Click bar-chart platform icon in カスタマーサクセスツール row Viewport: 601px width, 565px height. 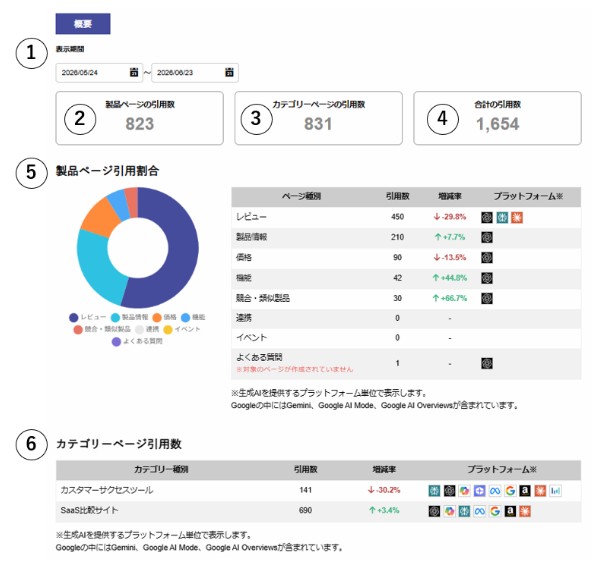point(555,491)
